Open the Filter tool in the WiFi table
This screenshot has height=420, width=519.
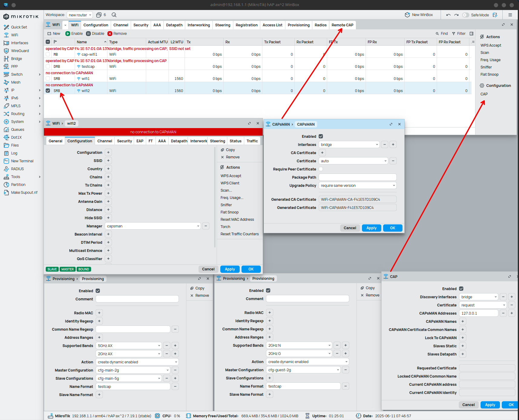[x=458, y=34]
